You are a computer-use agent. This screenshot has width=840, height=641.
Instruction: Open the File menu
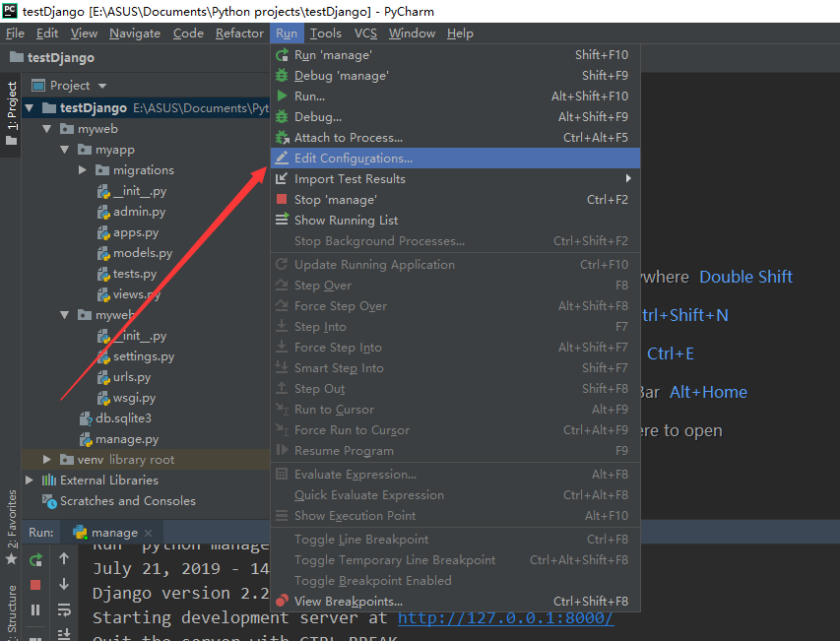(x=15, y=33)
